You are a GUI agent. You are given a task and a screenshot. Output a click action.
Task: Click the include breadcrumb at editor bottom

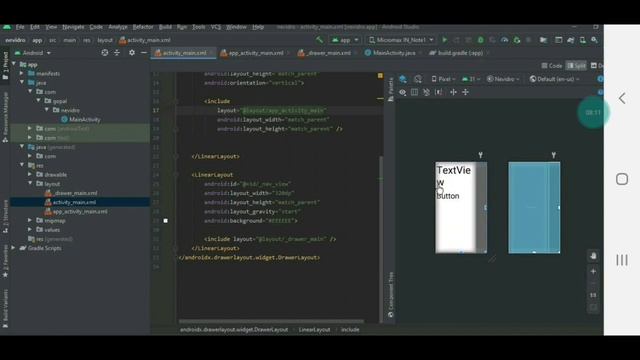350,329
